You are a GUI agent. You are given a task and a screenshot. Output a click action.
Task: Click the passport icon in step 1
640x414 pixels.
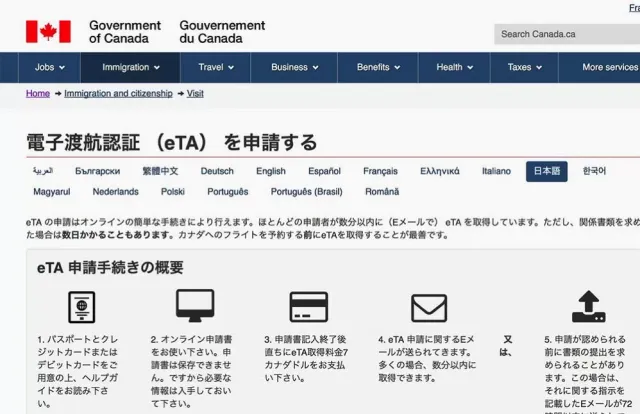pyautogui.click(x=82, y=307)
